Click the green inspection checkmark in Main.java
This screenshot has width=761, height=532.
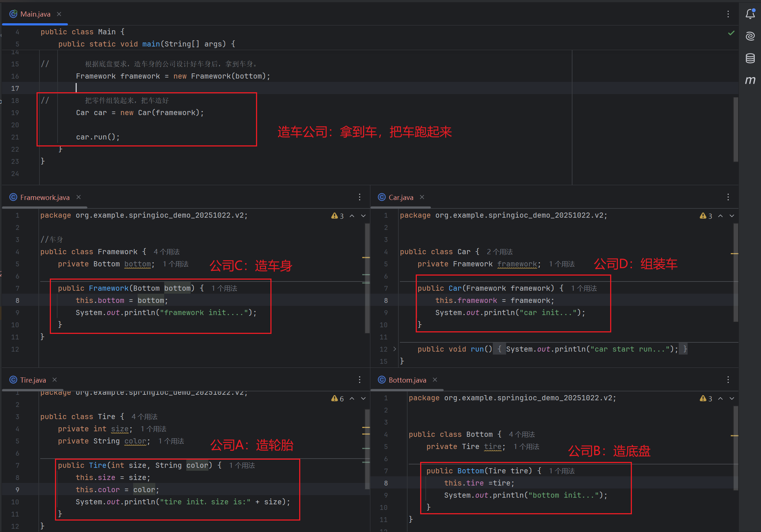[x=731, y=33]
